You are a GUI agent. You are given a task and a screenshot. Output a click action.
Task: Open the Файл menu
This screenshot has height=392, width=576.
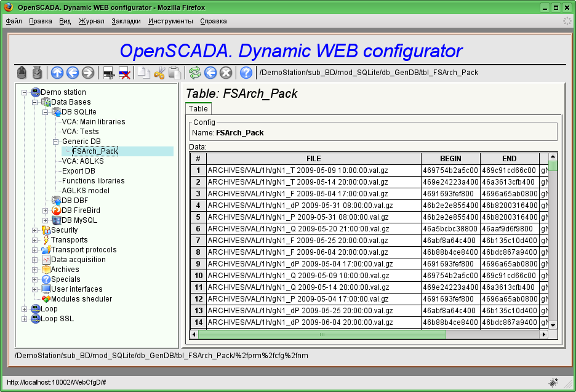[x=14, y=22]
